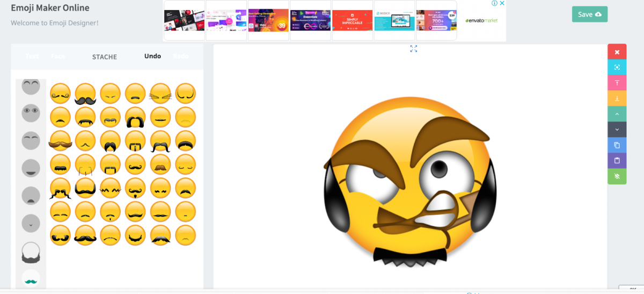Pick the brown bushy handlebar mustache emoji
This screenshot has width=644, height=294.
click(60, 141)
